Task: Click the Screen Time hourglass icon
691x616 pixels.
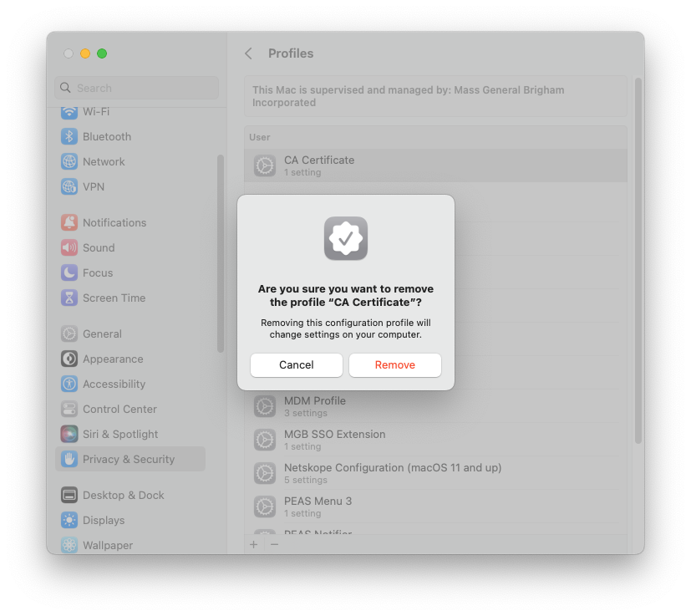Action: [x=69, y=298]
